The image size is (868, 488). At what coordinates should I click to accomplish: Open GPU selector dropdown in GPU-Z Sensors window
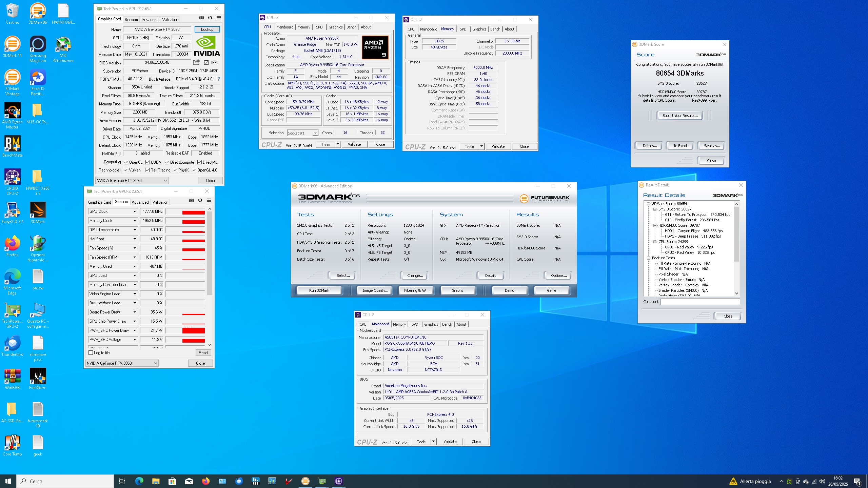(122, 363)
